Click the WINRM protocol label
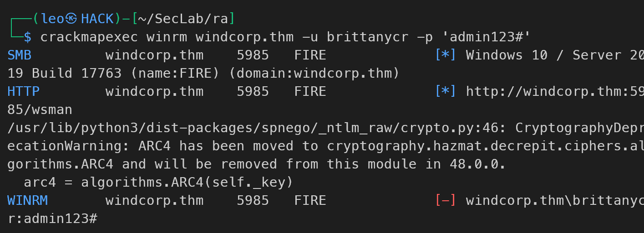Viewport: 644px width, 233px height. [x=28, y=200]
